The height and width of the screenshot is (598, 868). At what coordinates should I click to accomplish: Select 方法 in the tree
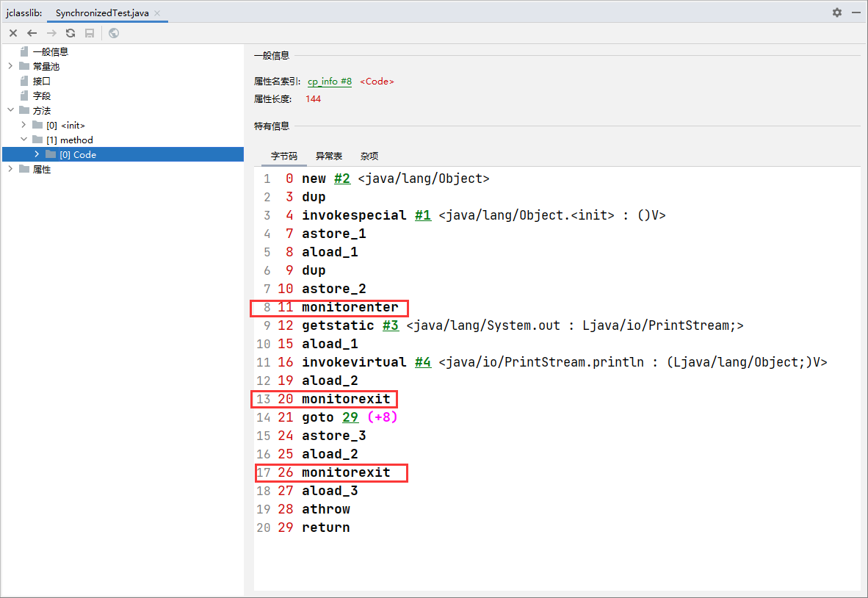[42, 110]
